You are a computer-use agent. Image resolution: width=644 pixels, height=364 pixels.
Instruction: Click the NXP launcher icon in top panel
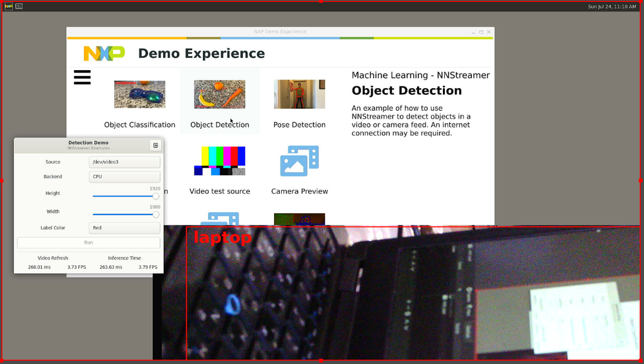click(8, 6)
